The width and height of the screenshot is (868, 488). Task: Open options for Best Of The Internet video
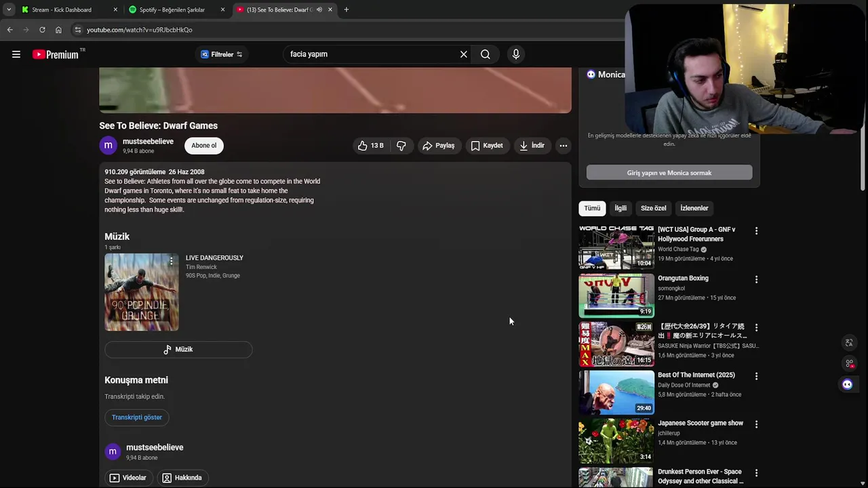coord(756,376)
